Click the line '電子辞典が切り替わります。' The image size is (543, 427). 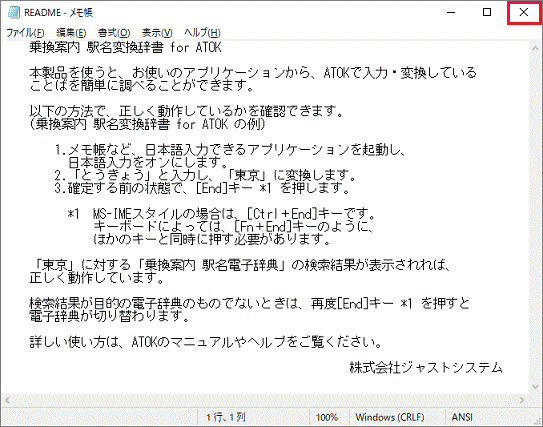110,316
